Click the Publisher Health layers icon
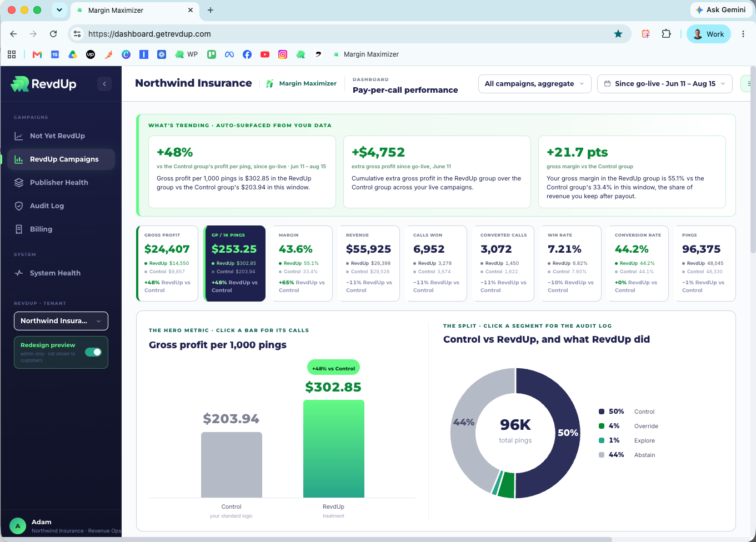The height and width of the screenshot is (542, 756). [19, 183]
